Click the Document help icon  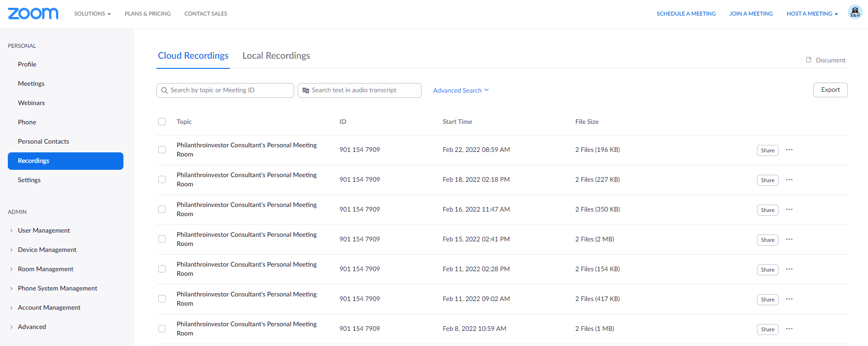point(809,60)
